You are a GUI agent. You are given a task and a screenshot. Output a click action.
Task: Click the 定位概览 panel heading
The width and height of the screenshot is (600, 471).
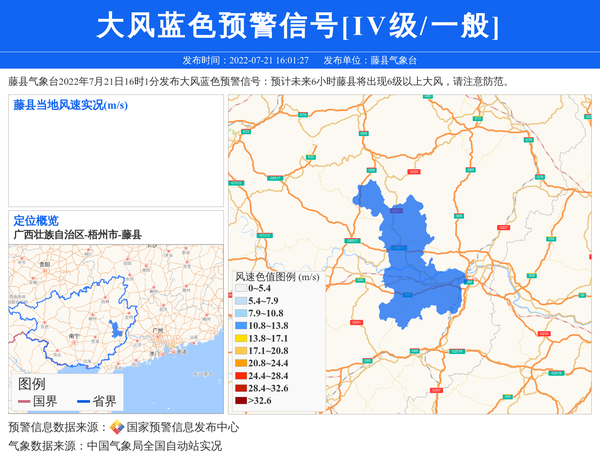pyautogui.click(x=36, y=221)
